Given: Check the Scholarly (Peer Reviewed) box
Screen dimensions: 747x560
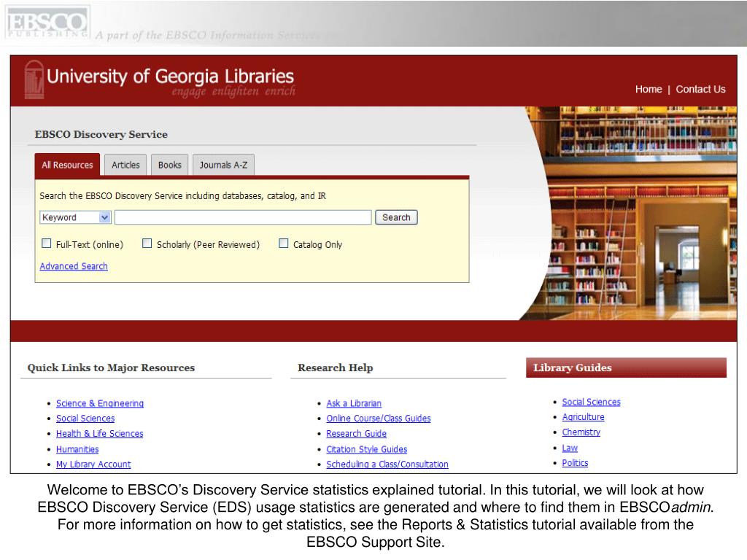Looking at the screenshot, I should 147,244.
